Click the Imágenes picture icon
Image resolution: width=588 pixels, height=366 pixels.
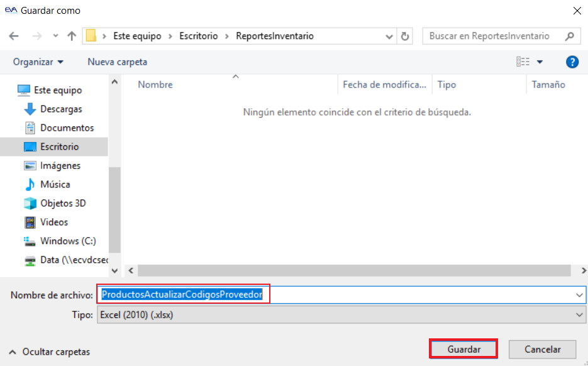click(30, 165)
